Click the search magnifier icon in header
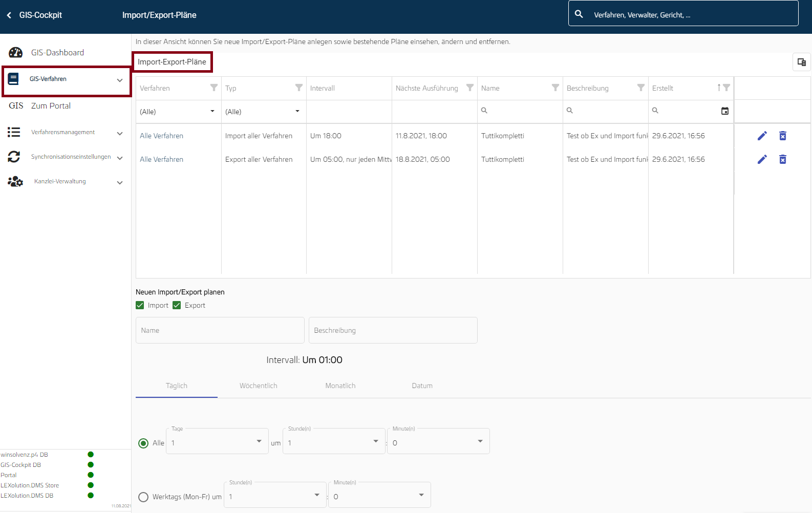 579,14
